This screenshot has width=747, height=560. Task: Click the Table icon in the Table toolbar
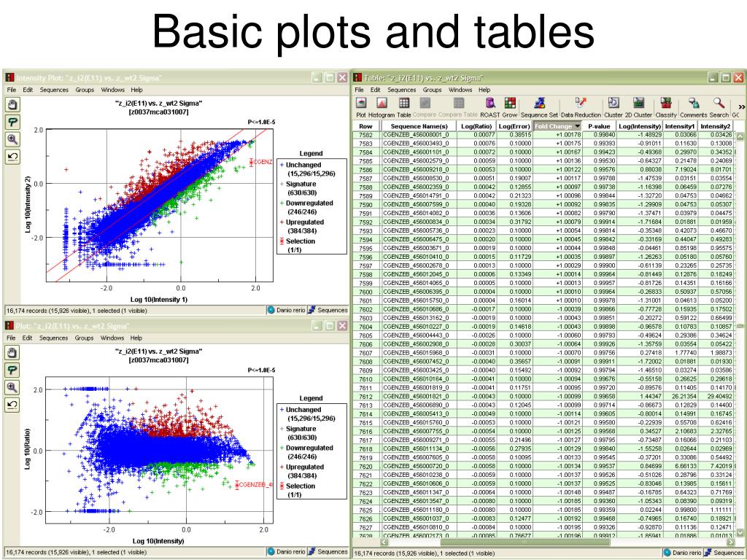tap(404, 107)
